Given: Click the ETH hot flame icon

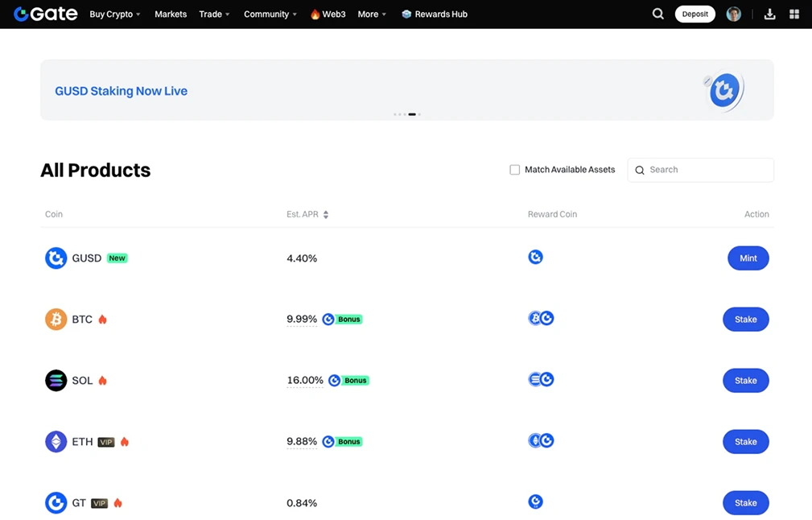Looking at the screenshot, I should pos(124,441).
